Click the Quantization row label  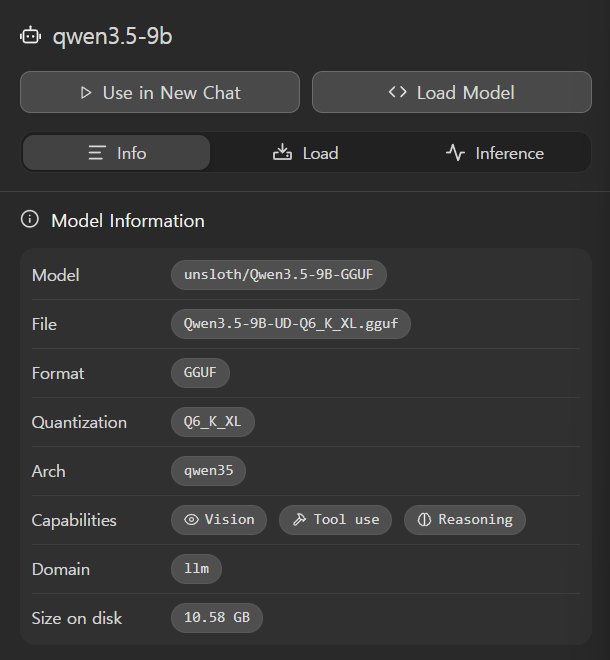(x=79, y=422)
